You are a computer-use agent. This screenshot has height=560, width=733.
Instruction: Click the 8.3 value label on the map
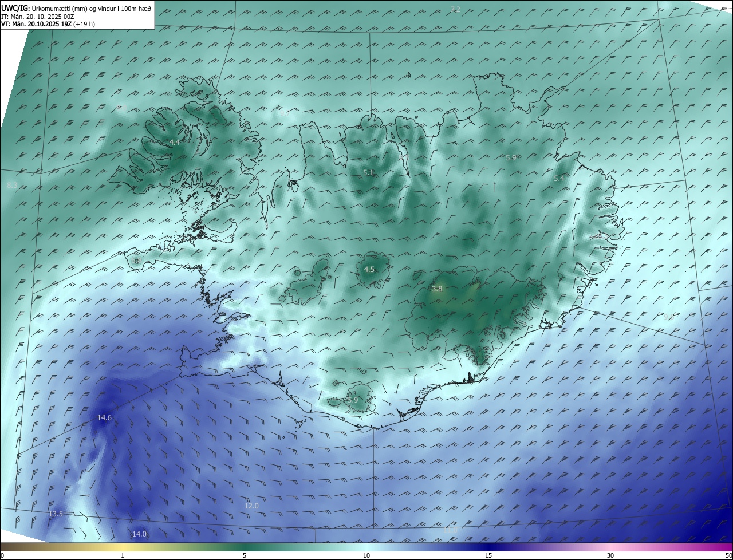point(12,186)
